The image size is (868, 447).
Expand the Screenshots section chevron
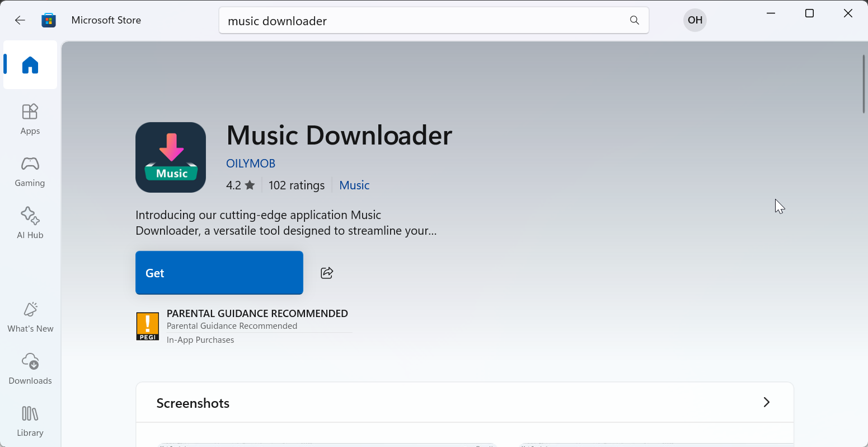pyautogui.click(x=767, y=402)
